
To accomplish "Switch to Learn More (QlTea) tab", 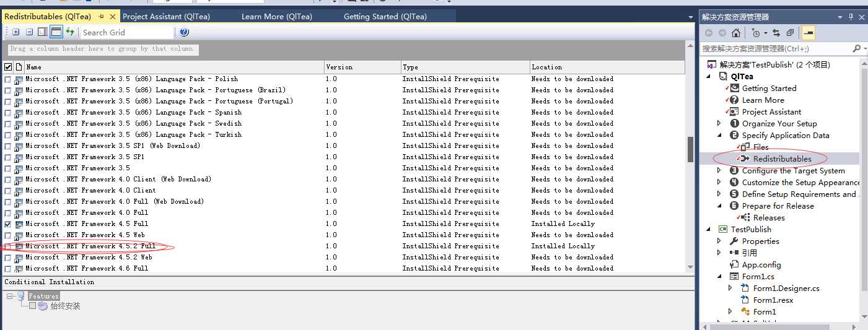I will pyautogui.click(x=276, y=17).
